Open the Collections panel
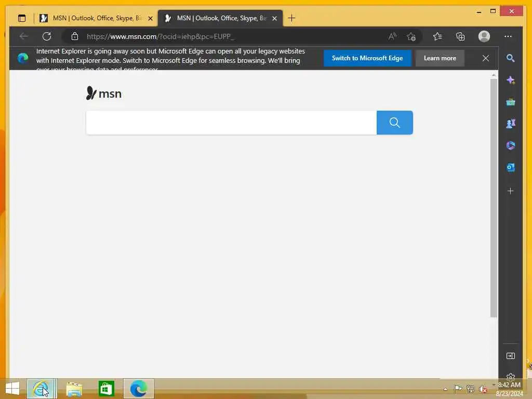 460,36
